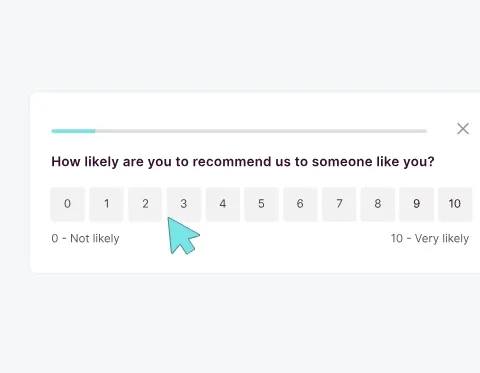Screen dimensions: 480x373
Task: Choose score 1 in the survey
Action: tap(106, 204)
